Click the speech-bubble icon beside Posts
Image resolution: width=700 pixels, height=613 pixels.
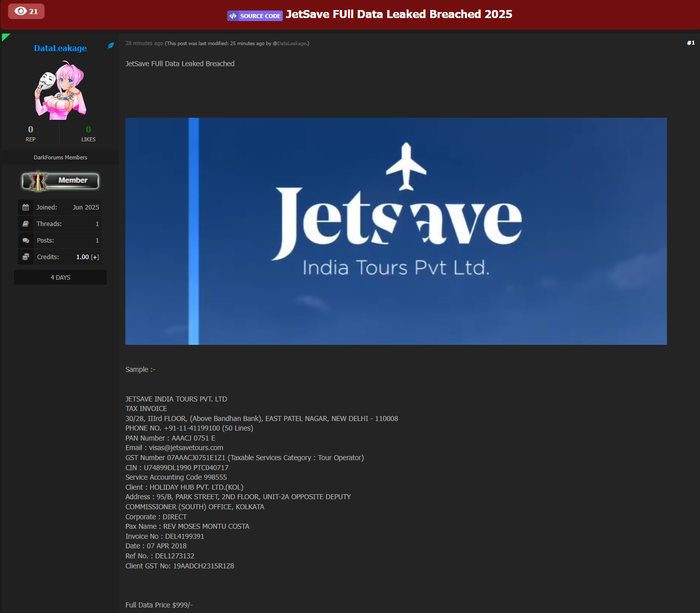click(x=26, y=240)
